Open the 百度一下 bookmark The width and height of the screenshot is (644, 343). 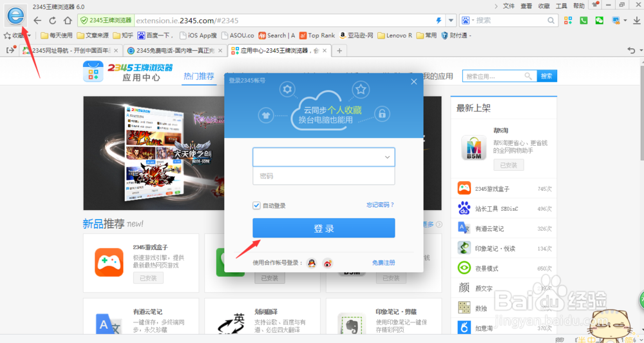(x=155, y=35)
